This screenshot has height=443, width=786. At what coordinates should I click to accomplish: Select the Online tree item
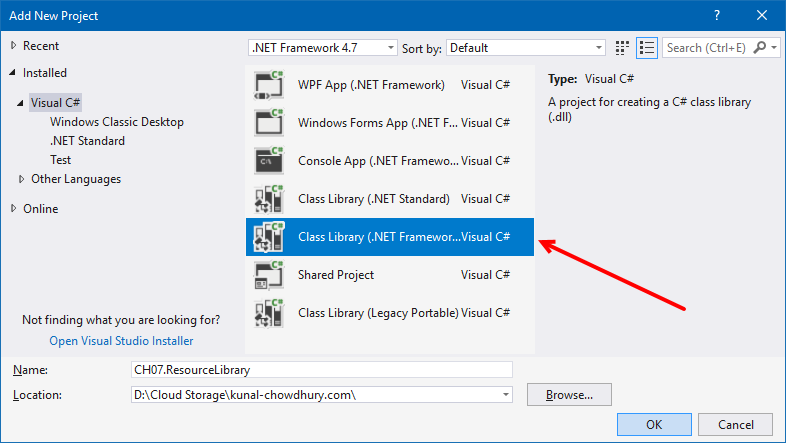41,208
